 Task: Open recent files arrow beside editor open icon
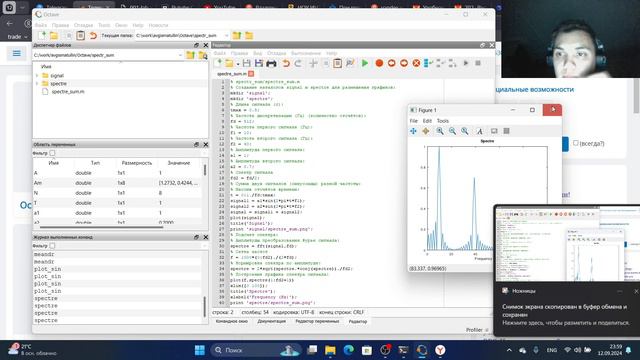pos(238,64)
